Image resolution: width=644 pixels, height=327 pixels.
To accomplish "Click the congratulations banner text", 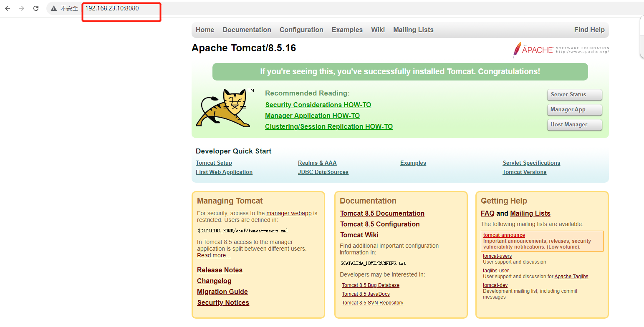I will click(400, 72).
